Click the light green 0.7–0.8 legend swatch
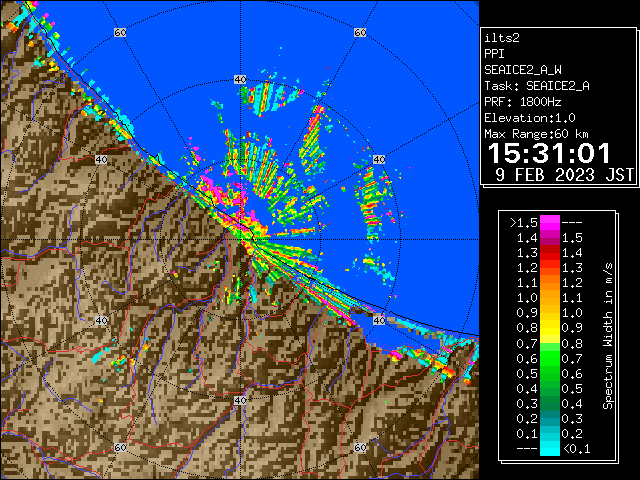The width and height of the screenshot is (640, 480). pyautogui.click(x=550, y=343)
